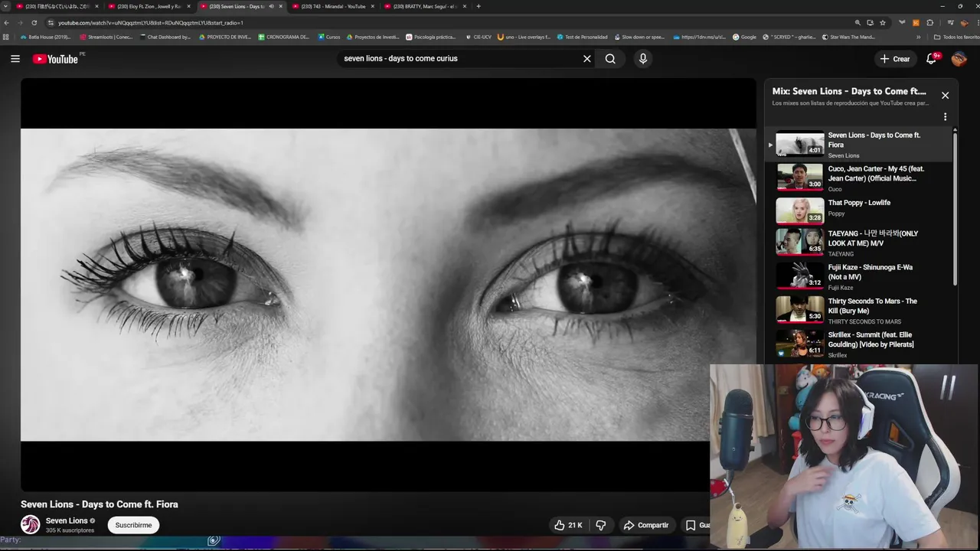Select Thirty Seconds To Mars The Kill
The image size is (980, 551).
[872, 306]
